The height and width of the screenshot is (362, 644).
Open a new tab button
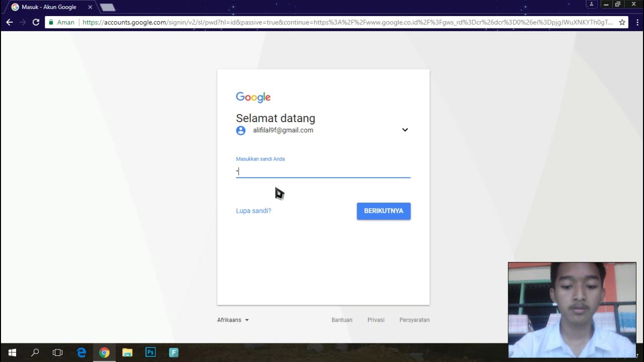tap(107, 8)
